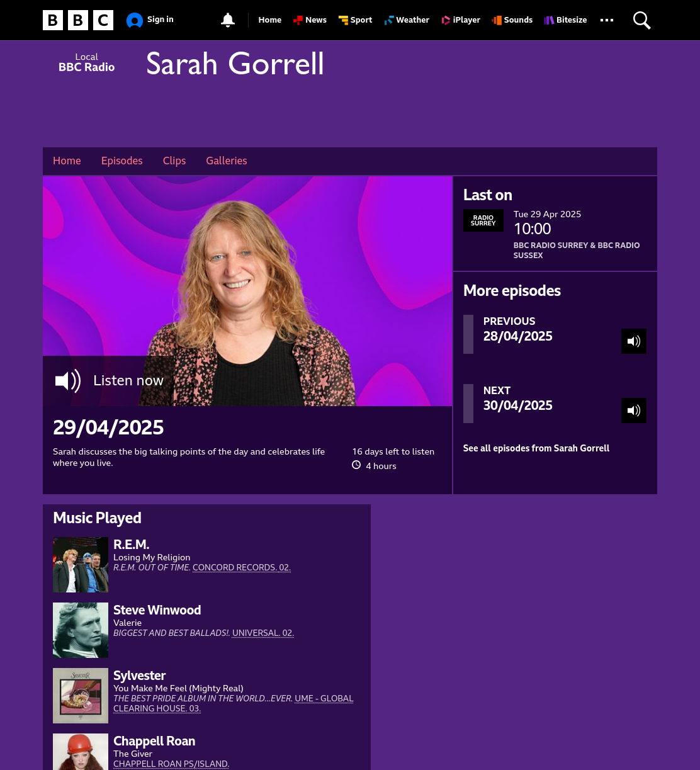Select the programme Home tab

[67, 161]
